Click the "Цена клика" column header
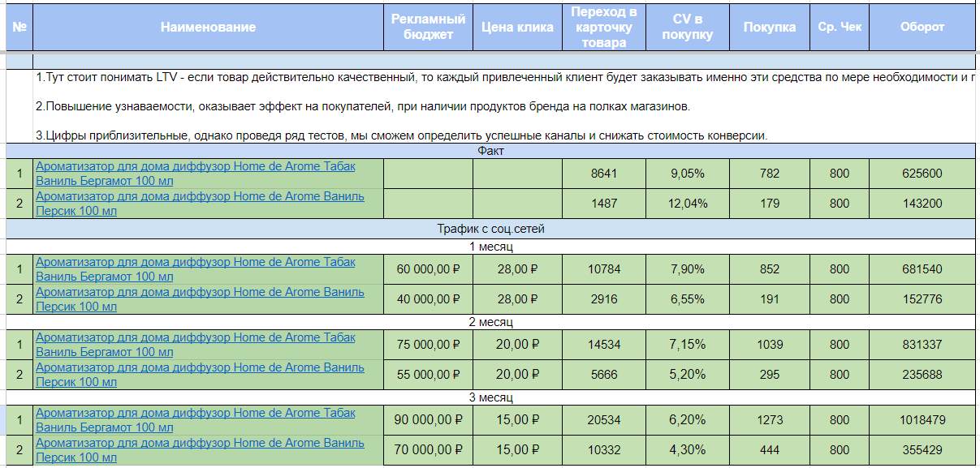Screen dimensions: 980x468 (x=517, y=28)
